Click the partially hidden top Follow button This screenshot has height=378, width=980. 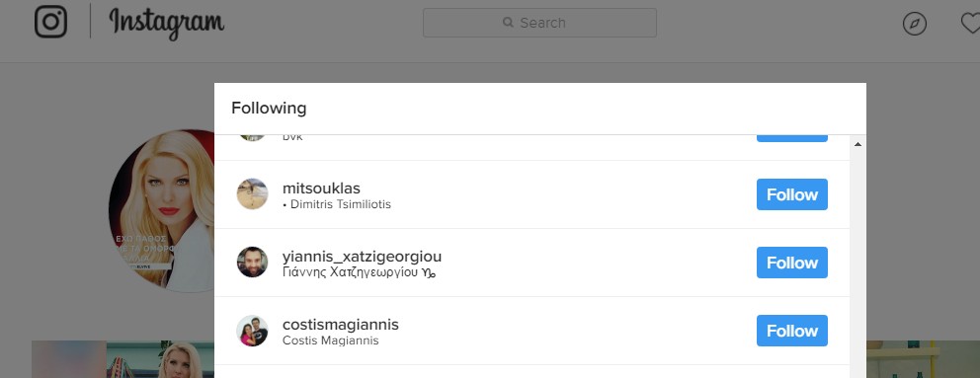tap(792, 138)
